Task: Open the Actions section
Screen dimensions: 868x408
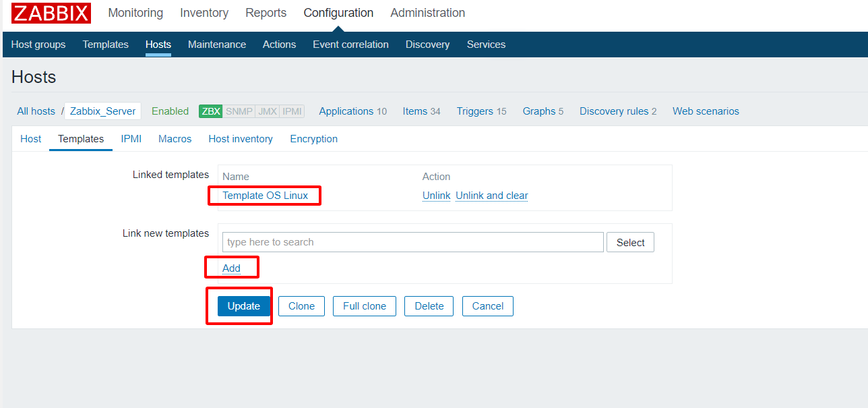Action: pos(280,45)
